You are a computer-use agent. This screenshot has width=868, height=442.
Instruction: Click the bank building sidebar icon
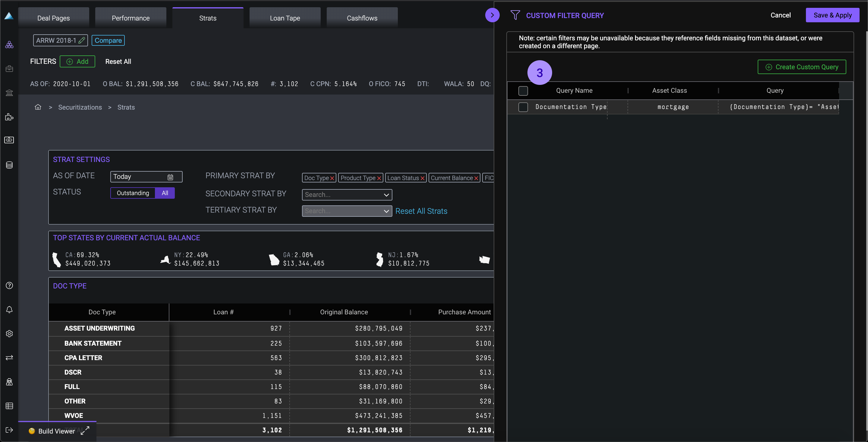9,92
